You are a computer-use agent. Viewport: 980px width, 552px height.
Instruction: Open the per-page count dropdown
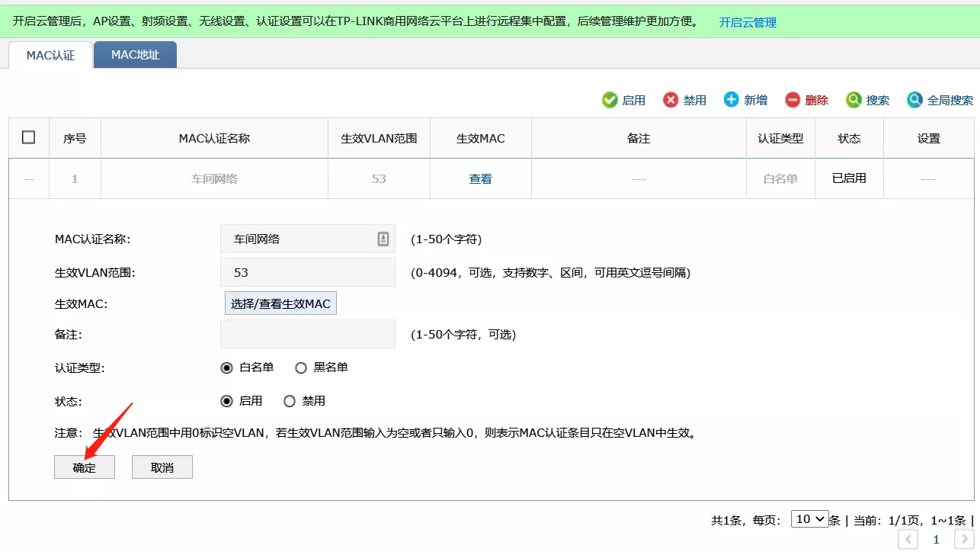809,519
